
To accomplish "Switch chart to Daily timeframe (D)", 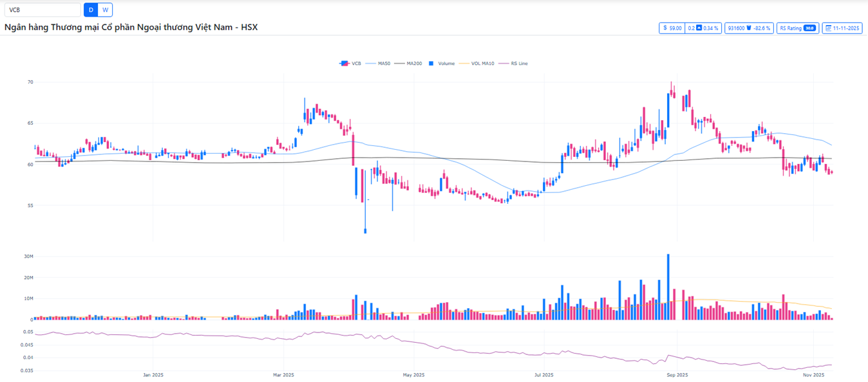I will click(x=91, y=10).
